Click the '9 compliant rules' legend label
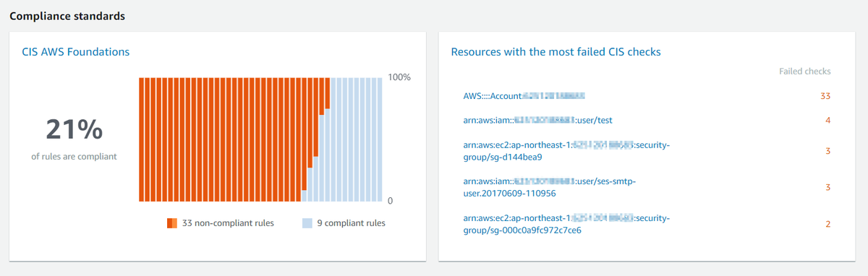 coord(351,223)
